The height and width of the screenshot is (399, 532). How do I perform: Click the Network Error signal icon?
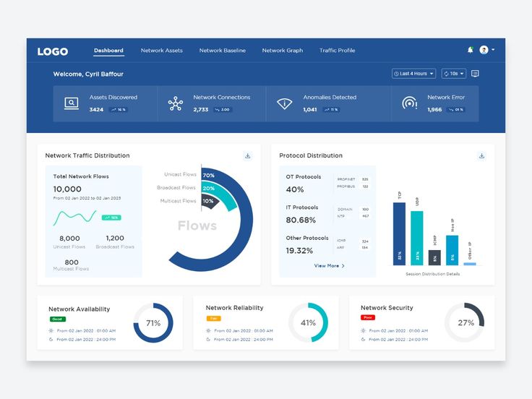[410, 103]
